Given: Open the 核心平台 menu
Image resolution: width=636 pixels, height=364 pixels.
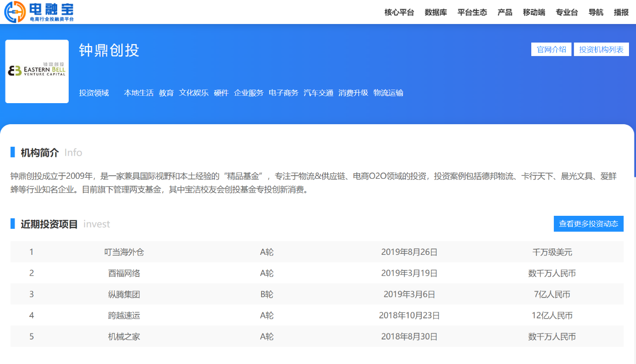Looking at the screenshot, I should (399, 13).
